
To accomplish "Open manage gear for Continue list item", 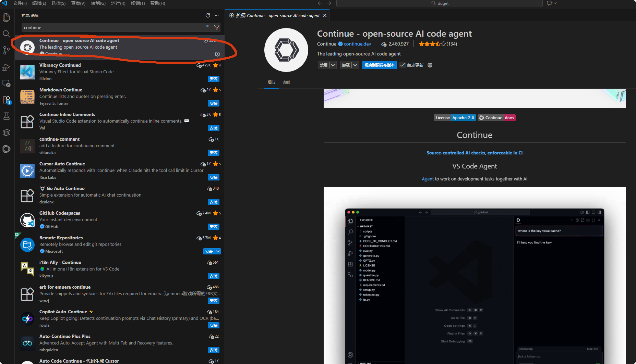I will click(217, 54).
